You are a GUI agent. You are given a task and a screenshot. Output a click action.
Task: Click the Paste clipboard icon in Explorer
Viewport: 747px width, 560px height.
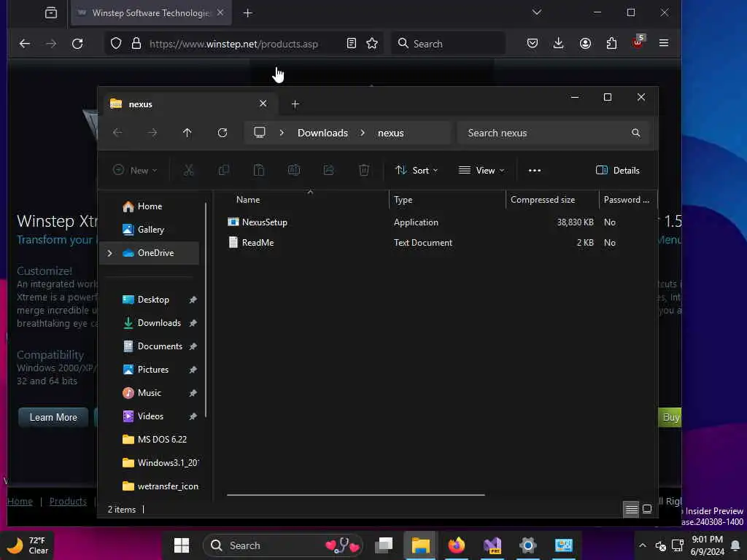click(x=259, y=170)
